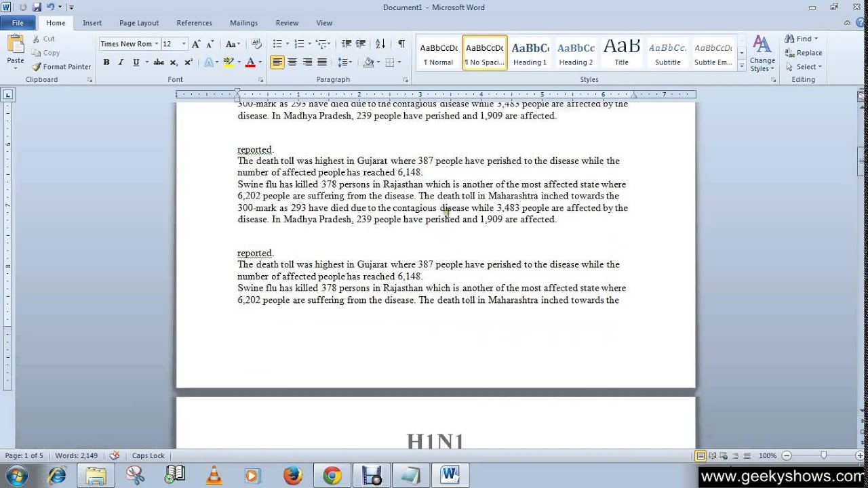The width and height of the screenshot is (868, 488).
Task: Open the Font dialog launcher
Action: click(260, 80)
